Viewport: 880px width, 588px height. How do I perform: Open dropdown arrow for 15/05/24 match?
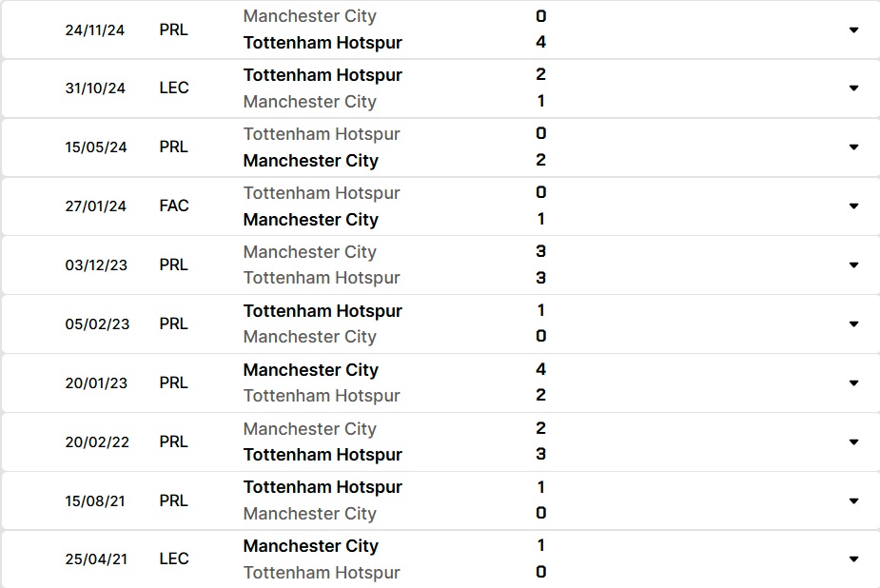[x=853, y=147]
